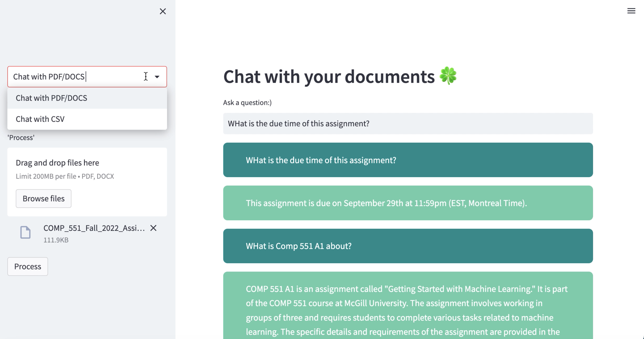Click the 'due on September 29th' answer bubble
The image size is (644, 339).
[408, 203]
